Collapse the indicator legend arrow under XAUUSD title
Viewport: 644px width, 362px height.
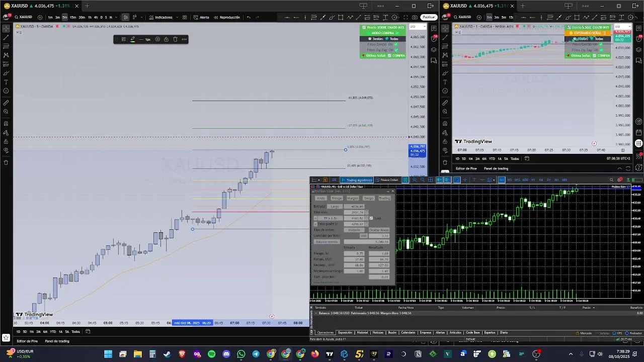coord(19,32)
